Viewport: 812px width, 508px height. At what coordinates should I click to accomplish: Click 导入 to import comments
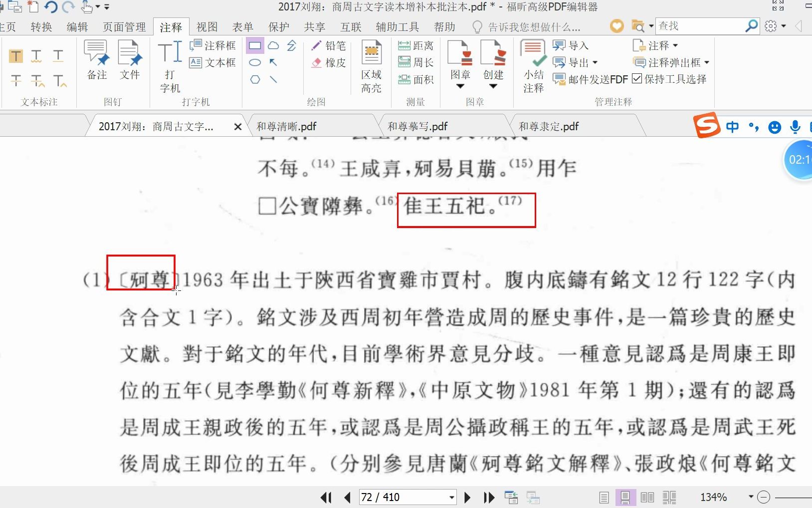(x=571, y=46)
